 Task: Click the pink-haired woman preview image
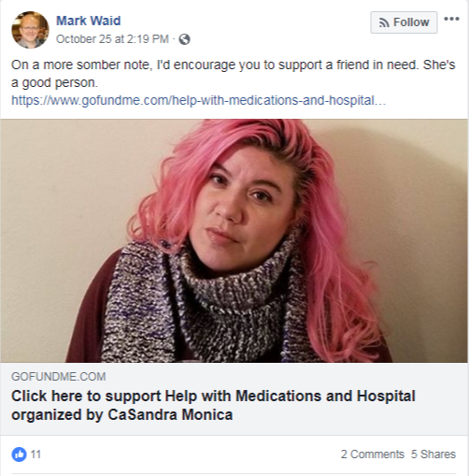point(234,240)
